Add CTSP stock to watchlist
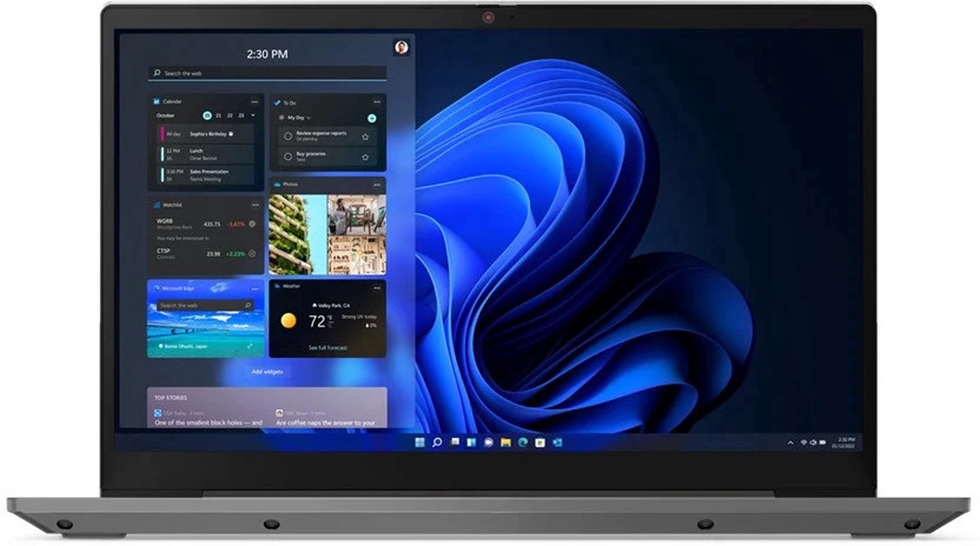The height and width of the screenshot is (546, 980). (252, 254)
